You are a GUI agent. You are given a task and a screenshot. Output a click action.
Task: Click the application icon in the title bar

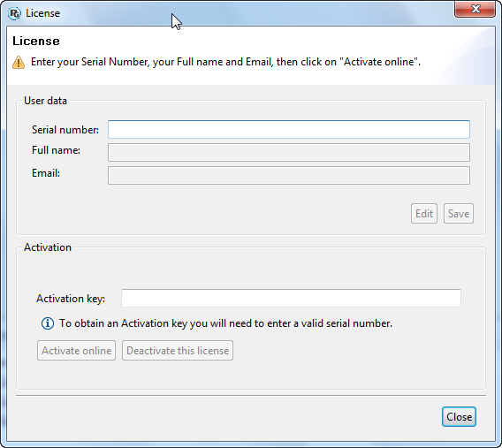(x=14, y=13)
